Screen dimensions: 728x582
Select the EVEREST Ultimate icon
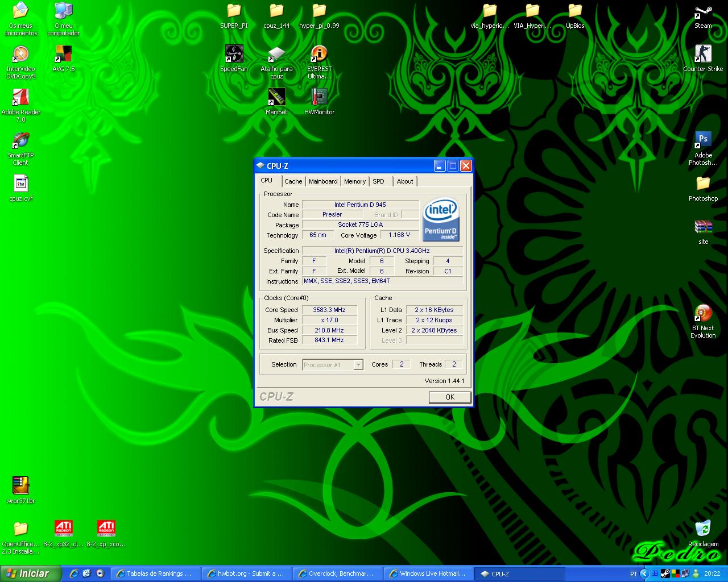pyautogui.click(x=319, y=63)
